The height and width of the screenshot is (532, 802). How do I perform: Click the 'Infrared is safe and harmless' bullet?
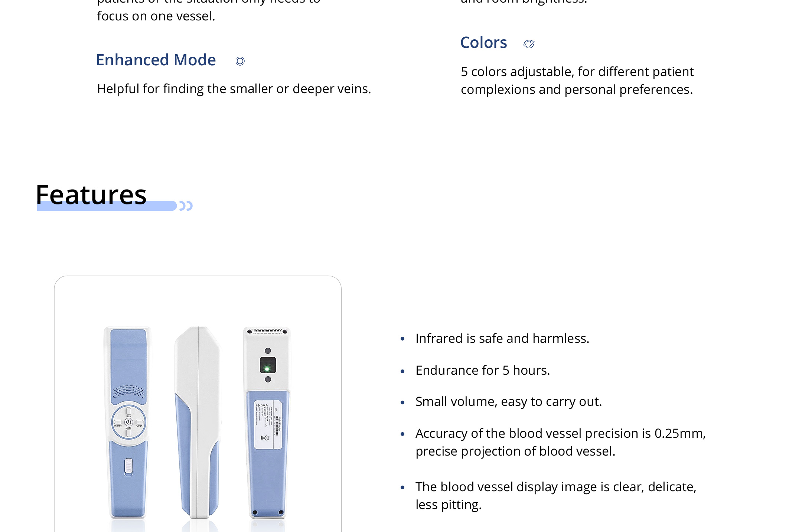click(x=502, y=338)
